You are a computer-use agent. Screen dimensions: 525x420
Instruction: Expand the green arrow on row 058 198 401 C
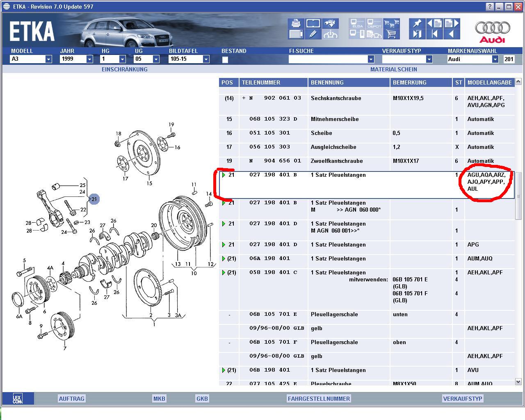tap(224, 272)
